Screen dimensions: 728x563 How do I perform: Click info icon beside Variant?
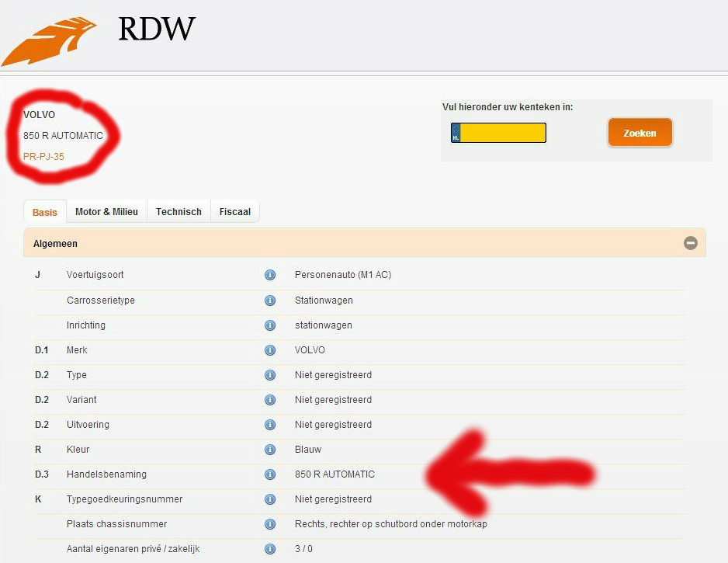(x=270, y=400)
